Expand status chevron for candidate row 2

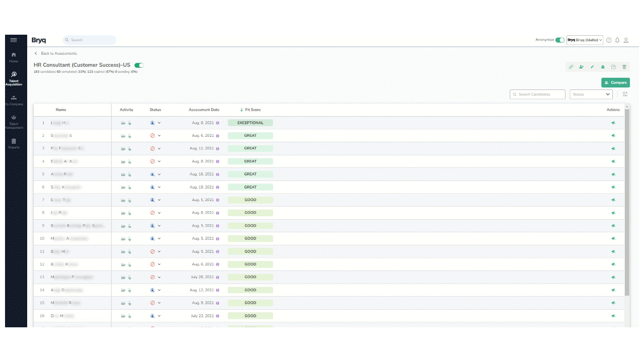coord(159,136)
